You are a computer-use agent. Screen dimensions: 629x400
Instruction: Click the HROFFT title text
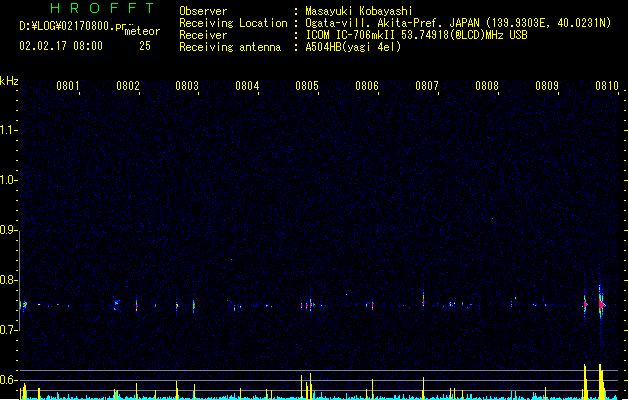coord(102,8)
